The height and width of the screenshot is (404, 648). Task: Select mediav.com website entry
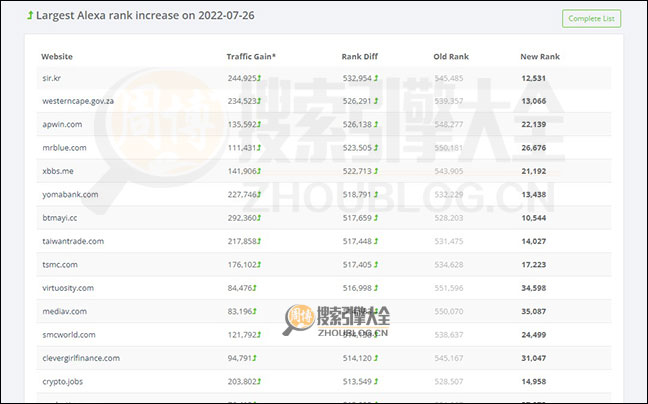(x=64, y=311)
